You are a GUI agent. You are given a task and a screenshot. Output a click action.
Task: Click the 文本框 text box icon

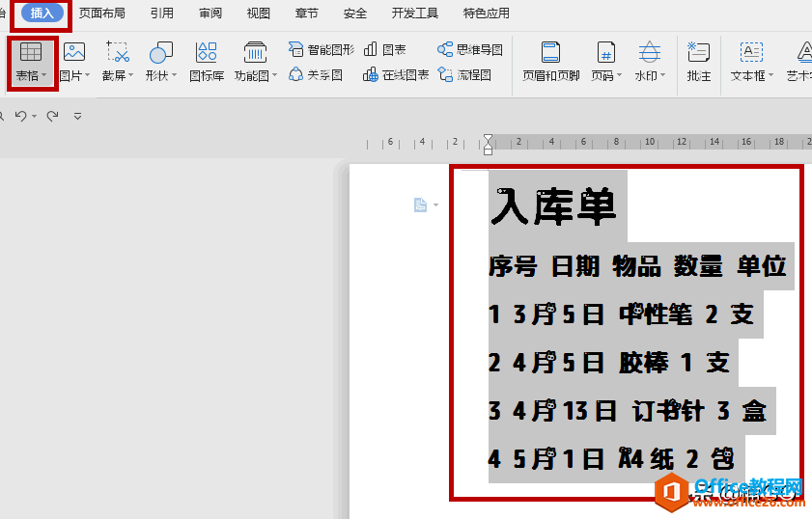751,52
